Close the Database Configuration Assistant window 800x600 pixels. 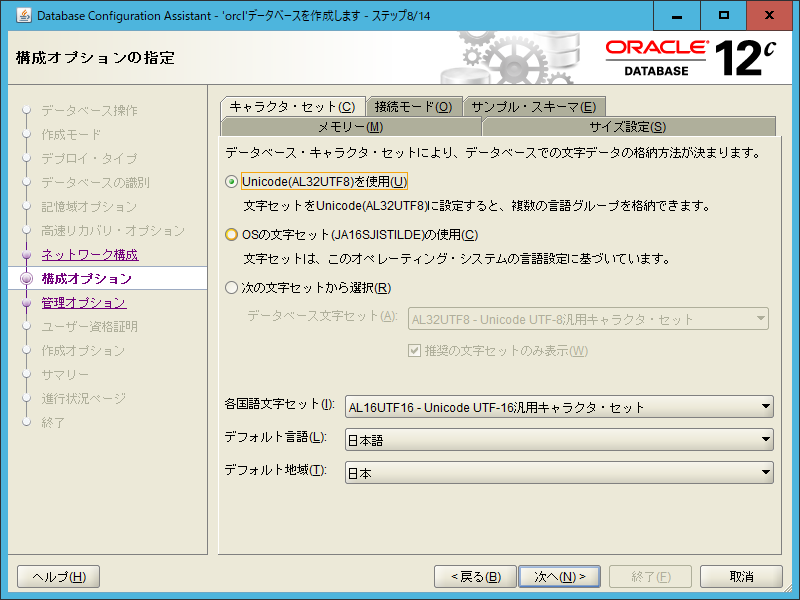(x=769, y=15)
